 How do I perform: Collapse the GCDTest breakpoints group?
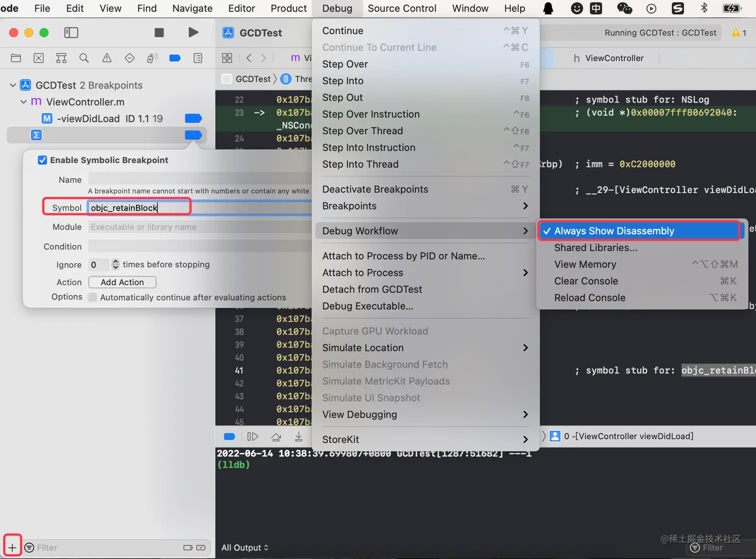click(x=13, y=85)
